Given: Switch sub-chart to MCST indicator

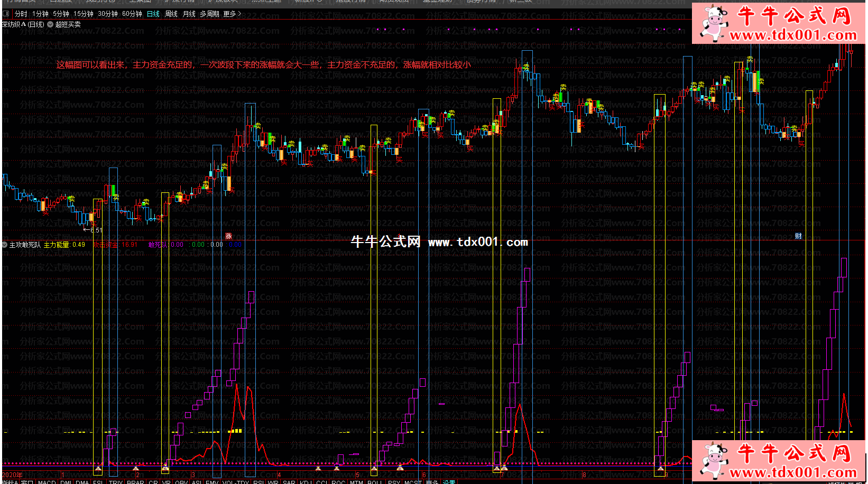Looking at the screenshot, I should (x=412, y=481).
